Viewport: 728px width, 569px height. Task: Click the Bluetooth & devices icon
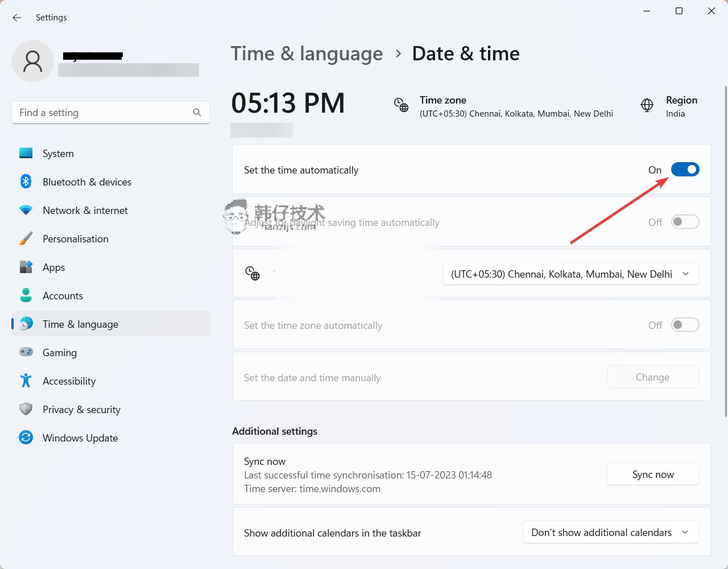click(26, 182)
